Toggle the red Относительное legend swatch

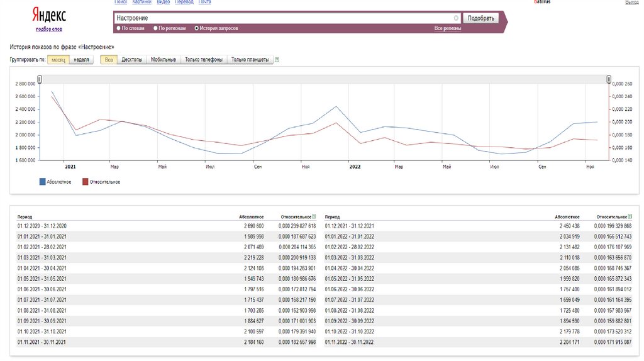pos(85,182)
